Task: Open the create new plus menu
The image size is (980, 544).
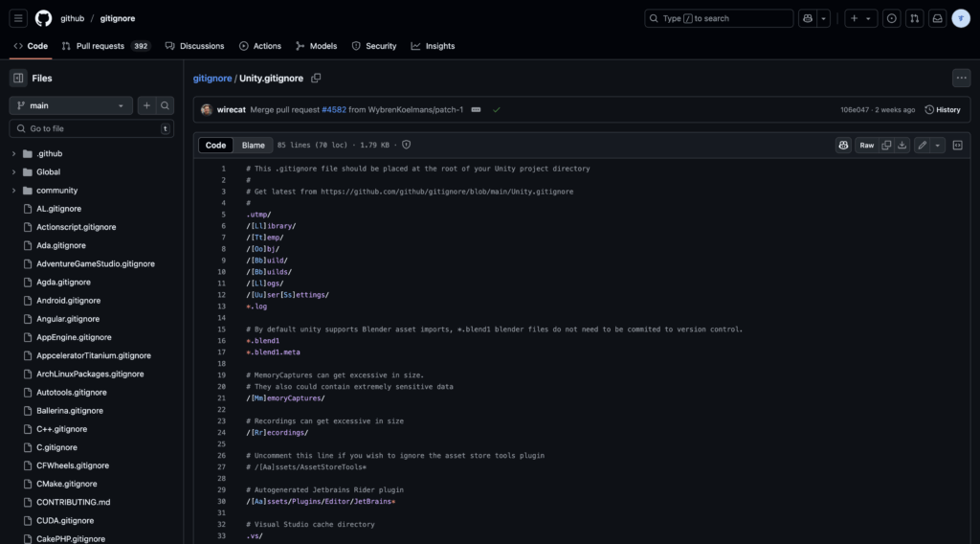Action: (x=860, y=18)
